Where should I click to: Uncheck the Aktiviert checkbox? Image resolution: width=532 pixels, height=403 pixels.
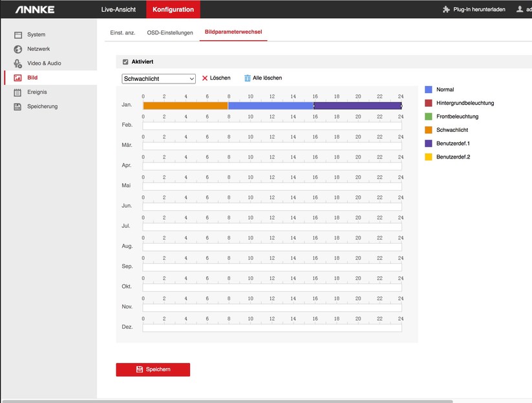[125, 62]
